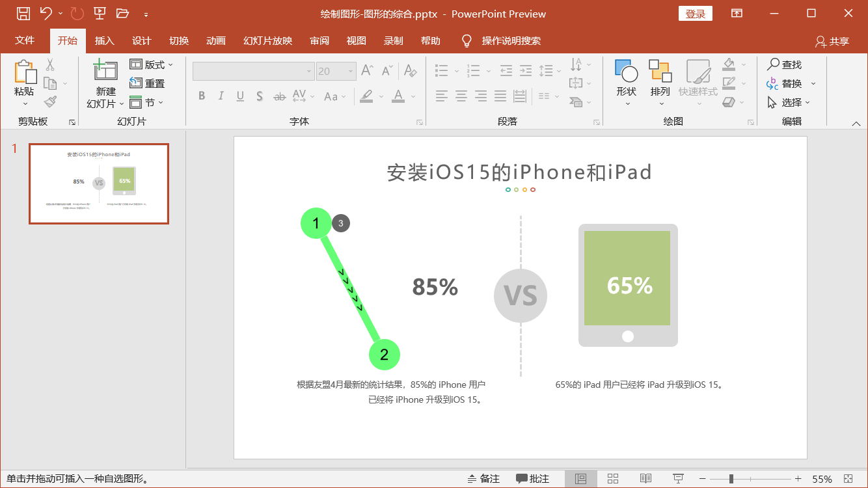Open Find (查找)
This screenshot has height=488, width=868.
785,64
